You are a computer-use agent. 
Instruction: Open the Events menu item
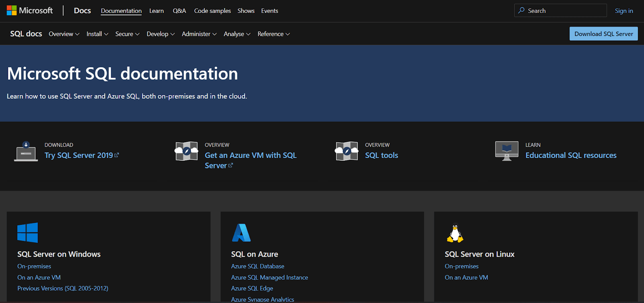pos(270,11)
